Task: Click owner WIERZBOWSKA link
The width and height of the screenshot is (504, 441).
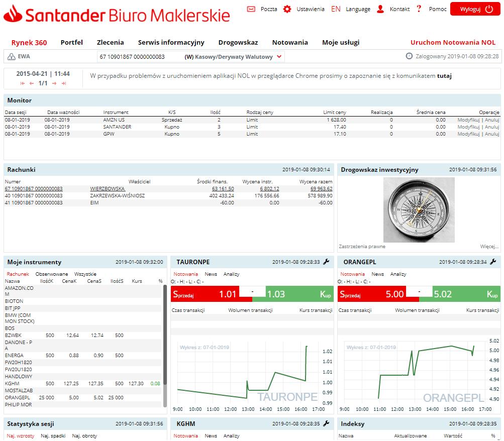Action: 108,188
